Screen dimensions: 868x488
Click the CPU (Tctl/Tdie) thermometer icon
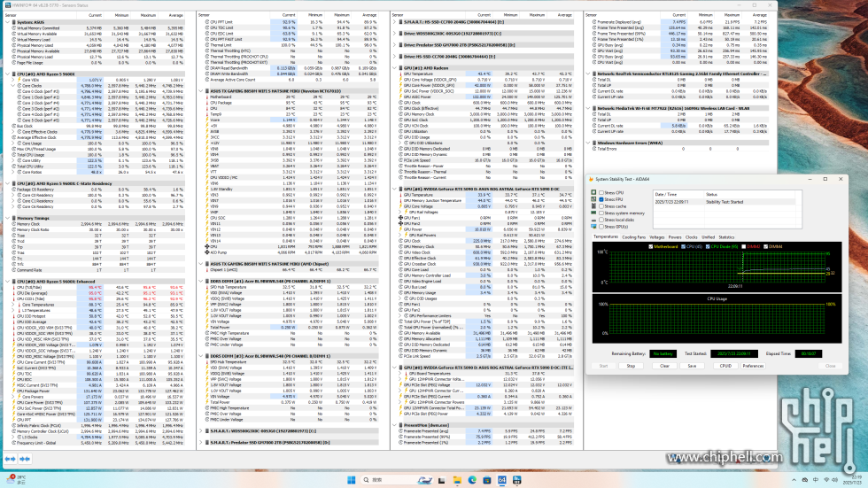(14, 287)
